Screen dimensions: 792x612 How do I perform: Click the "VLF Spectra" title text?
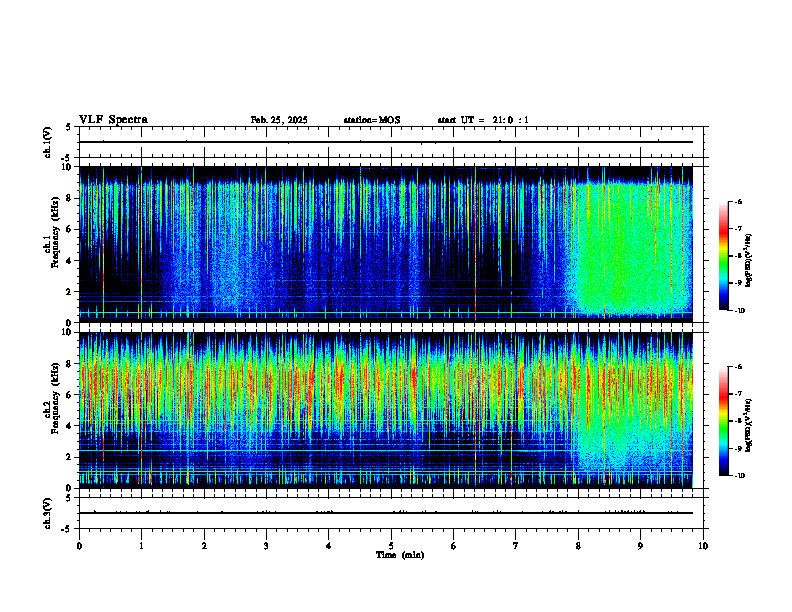tap(113, 120)
